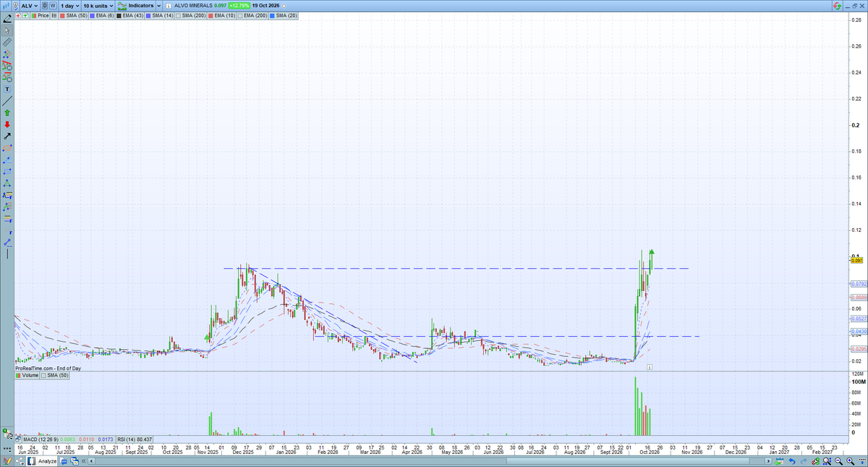868x467 pixels.
Task: Click the 0.0792 moving average axis label
Action: (858, 284)
